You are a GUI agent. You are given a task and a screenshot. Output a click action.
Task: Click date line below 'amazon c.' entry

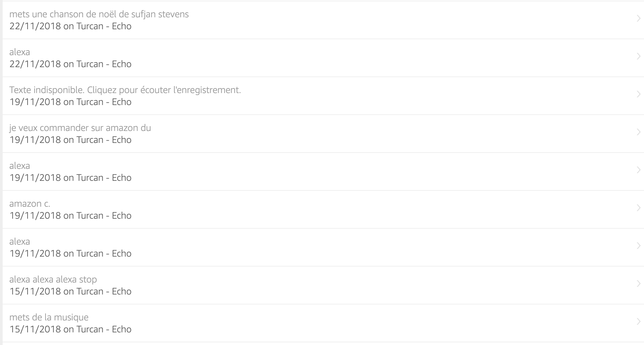point(70,216)
